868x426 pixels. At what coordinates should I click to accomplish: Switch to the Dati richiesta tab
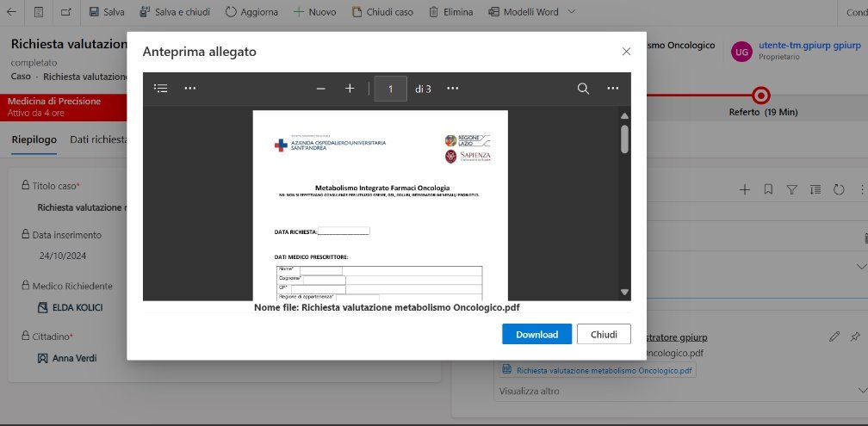click(98, 139)
